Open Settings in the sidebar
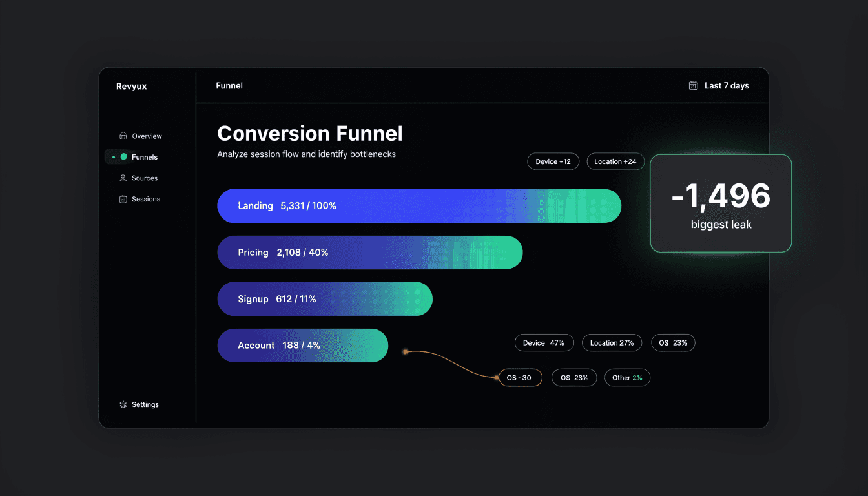The image size is (868, 496). click(139, 405)
